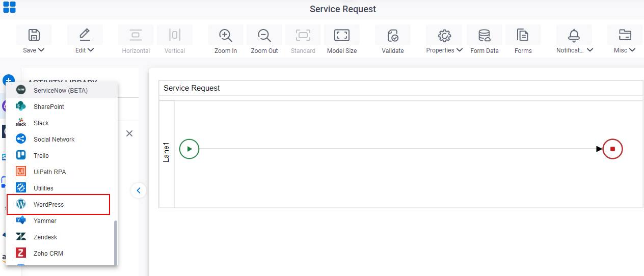The image size is (644, 276).
Task: Close the activity library panel
Action: pyautogui.click(x=129, y=133)
